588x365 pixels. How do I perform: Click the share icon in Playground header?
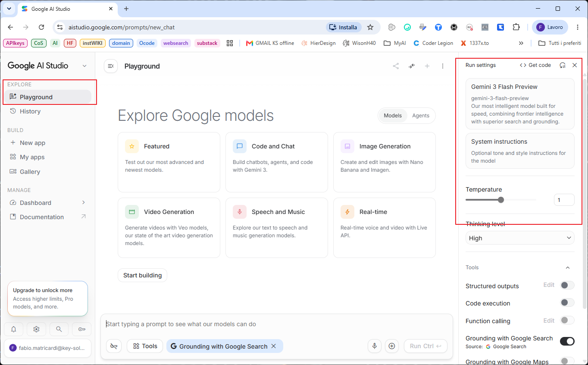[396, 66]
